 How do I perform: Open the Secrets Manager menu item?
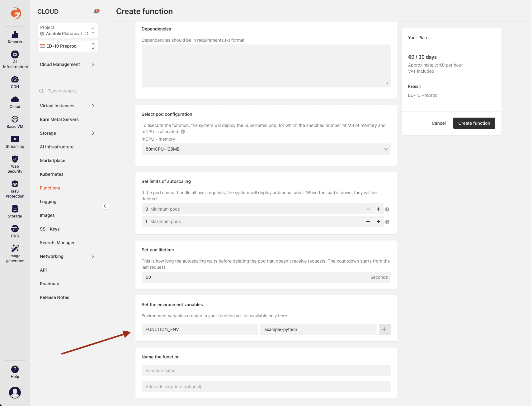57,243
